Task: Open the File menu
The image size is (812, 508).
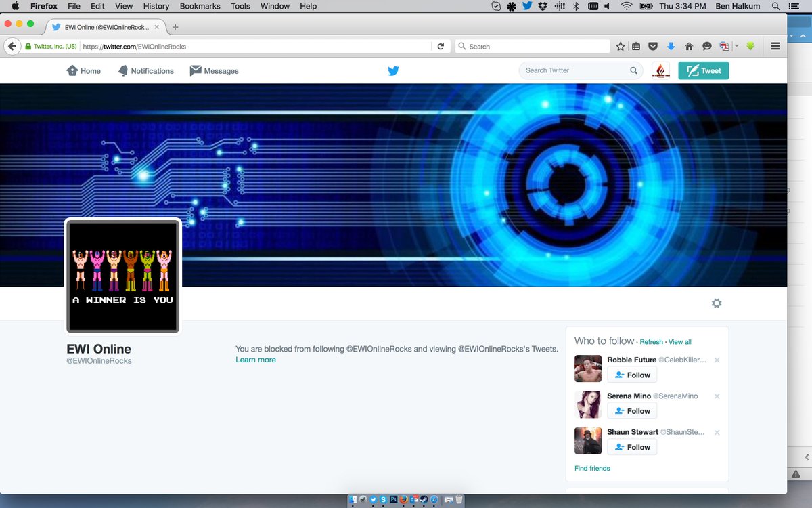Action: pos(74,6)
